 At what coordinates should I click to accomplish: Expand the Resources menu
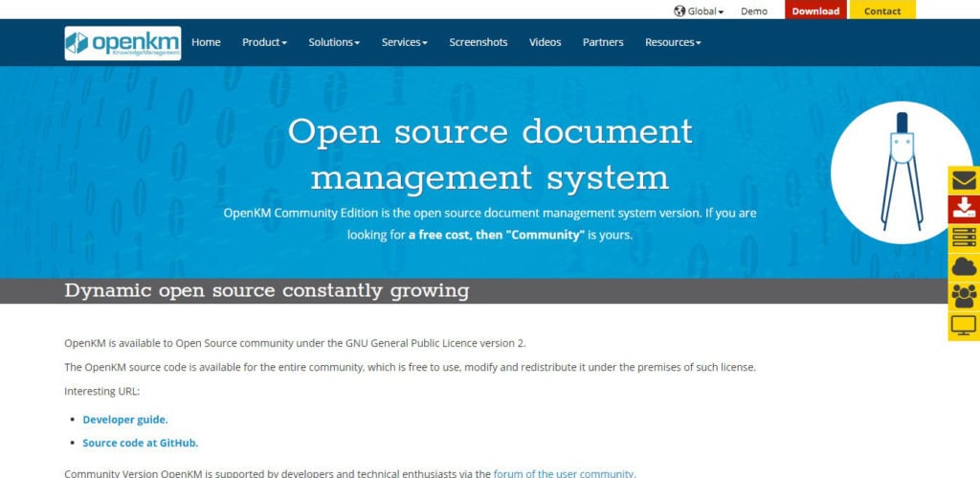click(x=673, y=42)
